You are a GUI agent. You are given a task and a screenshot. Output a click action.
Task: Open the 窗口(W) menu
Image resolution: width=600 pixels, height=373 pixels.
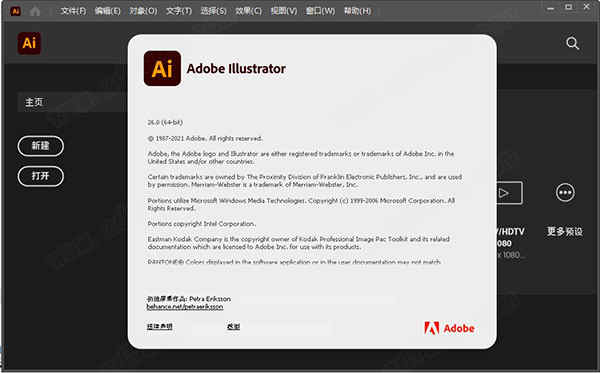point(320,11)
